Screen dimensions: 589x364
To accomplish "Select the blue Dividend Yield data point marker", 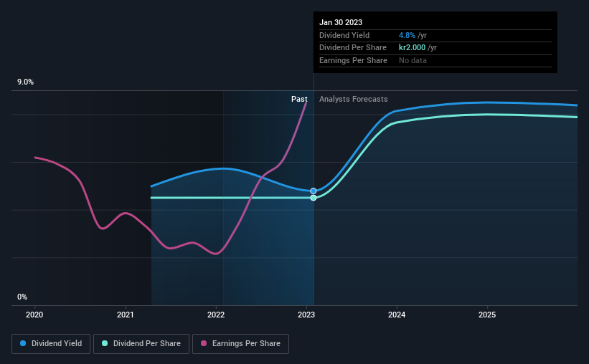I will click(x=314, y=191).
